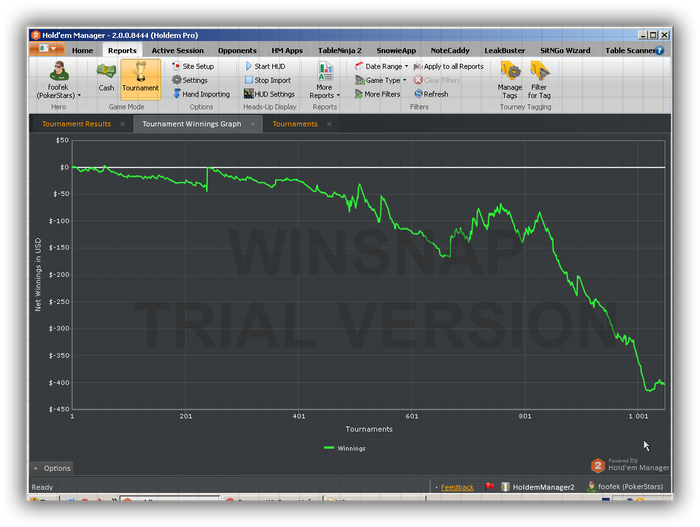Screen dimensions: 700x527
Task: Select Tournament Winnings Graph tab
Action: [x=192, y=124]
